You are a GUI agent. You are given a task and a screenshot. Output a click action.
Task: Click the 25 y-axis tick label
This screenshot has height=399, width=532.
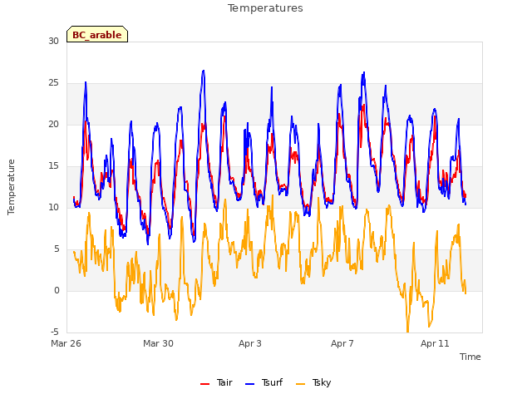[x=53, y=83]
